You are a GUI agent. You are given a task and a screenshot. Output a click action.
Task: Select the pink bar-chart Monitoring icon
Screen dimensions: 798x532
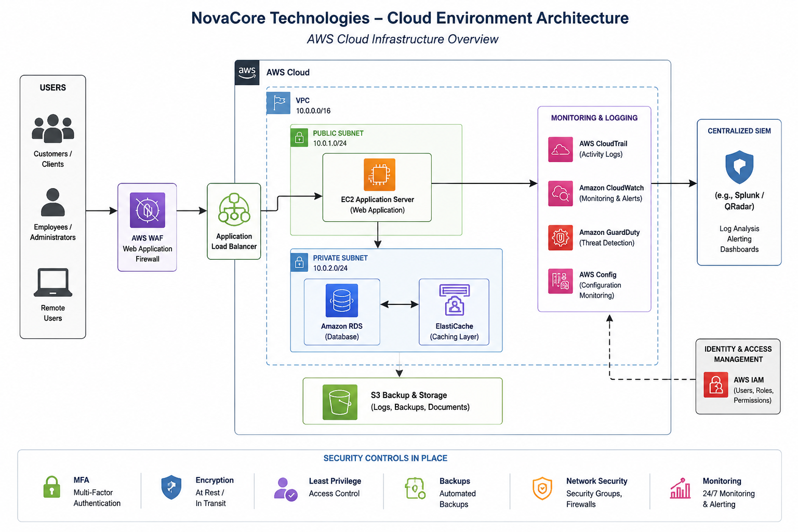681,488
